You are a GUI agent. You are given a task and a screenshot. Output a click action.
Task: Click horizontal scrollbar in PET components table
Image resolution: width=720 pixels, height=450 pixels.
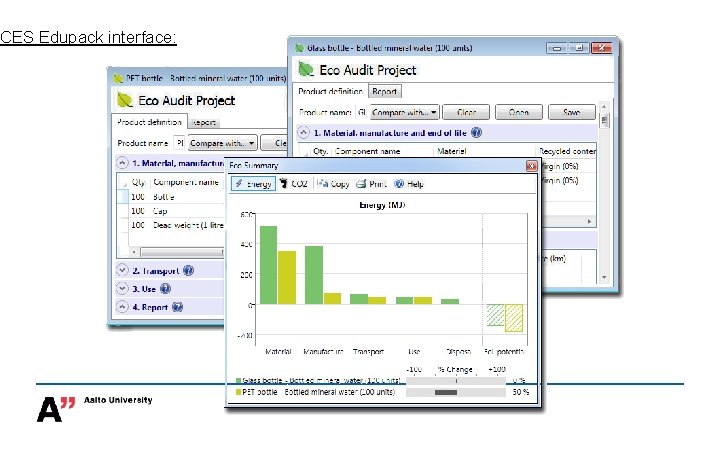point(182,252)
